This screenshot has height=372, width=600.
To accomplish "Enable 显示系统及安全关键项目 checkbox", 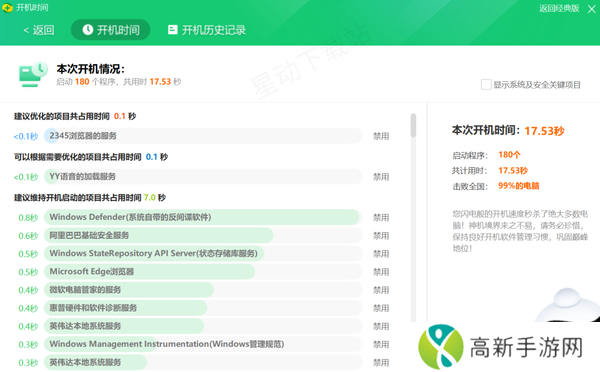I will 486,85.
